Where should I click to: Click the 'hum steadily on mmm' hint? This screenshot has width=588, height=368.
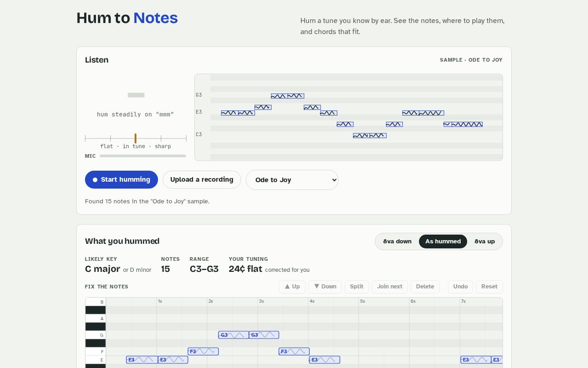tap(136, 115)
